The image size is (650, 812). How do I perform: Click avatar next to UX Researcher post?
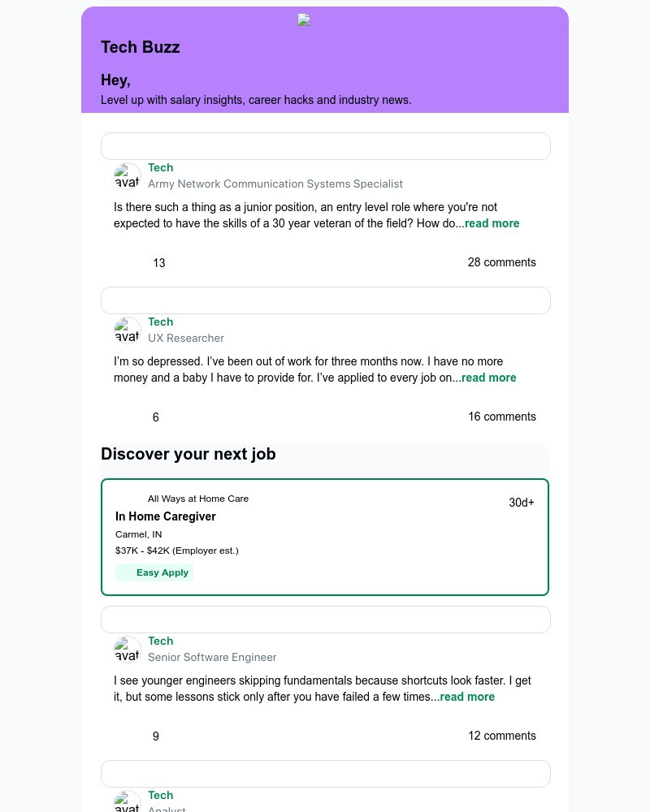[x=127, y=330]
